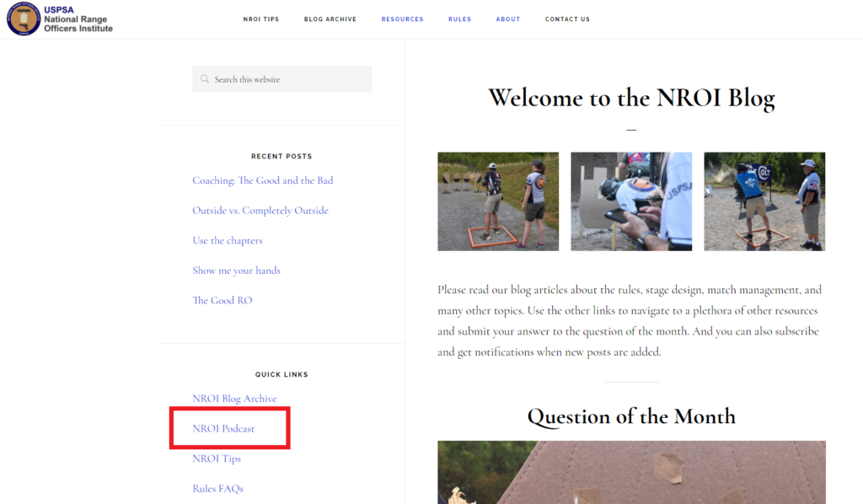Open Outside vs. Completely Outside post
This screenshot has width=863, height=504.
260,211
